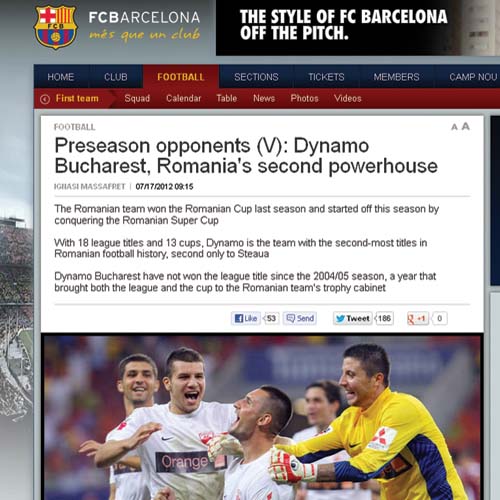Image resolution: width=500 pixels, height=500 pixels.
Task: Click the FC Barcelona crest logo
Action: pos(56,27)
